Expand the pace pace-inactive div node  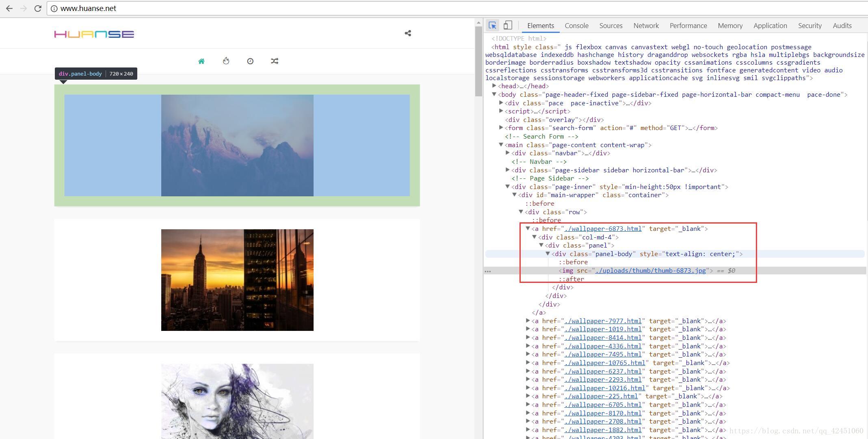point(501,103)
